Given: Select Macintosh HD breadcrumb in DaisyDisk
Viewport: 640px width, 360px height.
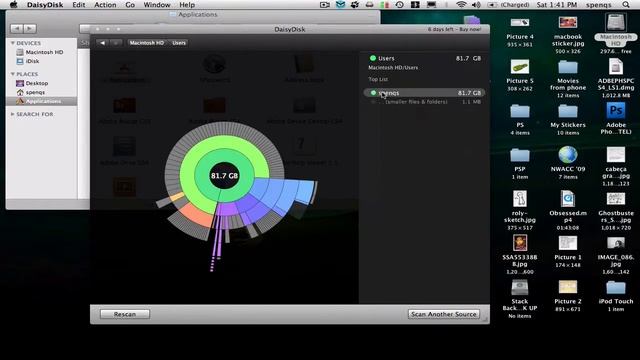Looking at the screenshot, I should point(147,43).
